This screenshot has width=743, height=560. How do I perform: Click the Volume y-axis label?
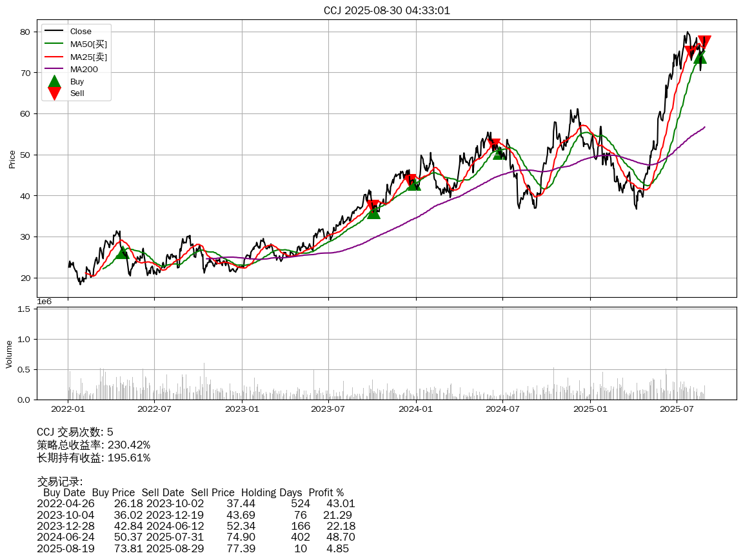pos(9,354)
